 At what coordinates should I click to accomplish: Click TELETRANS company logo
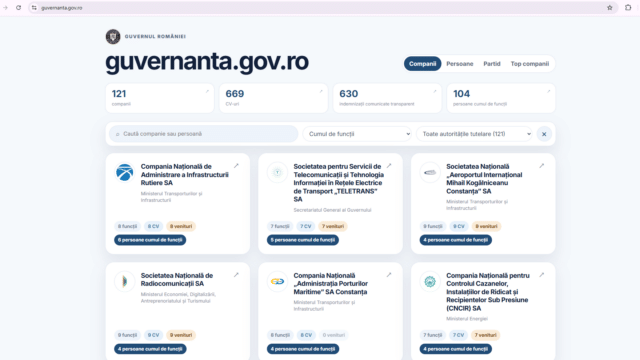point(277,172)
